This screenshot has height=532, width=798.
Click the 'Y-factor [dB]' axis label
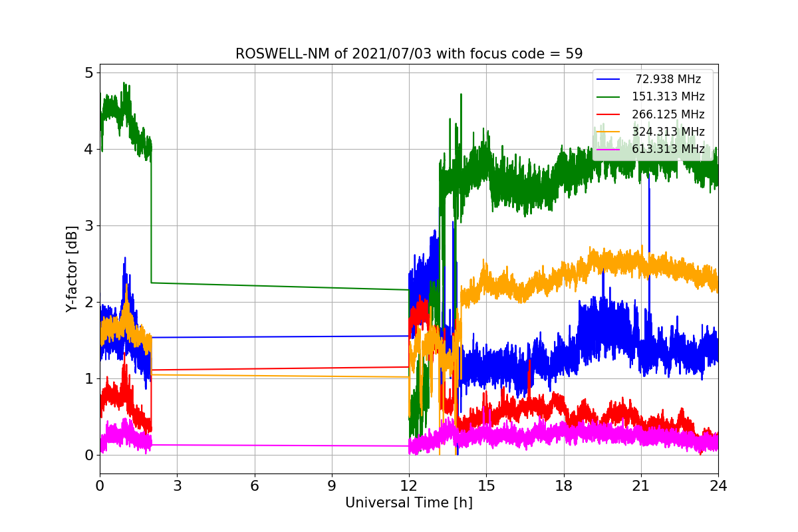72,269
